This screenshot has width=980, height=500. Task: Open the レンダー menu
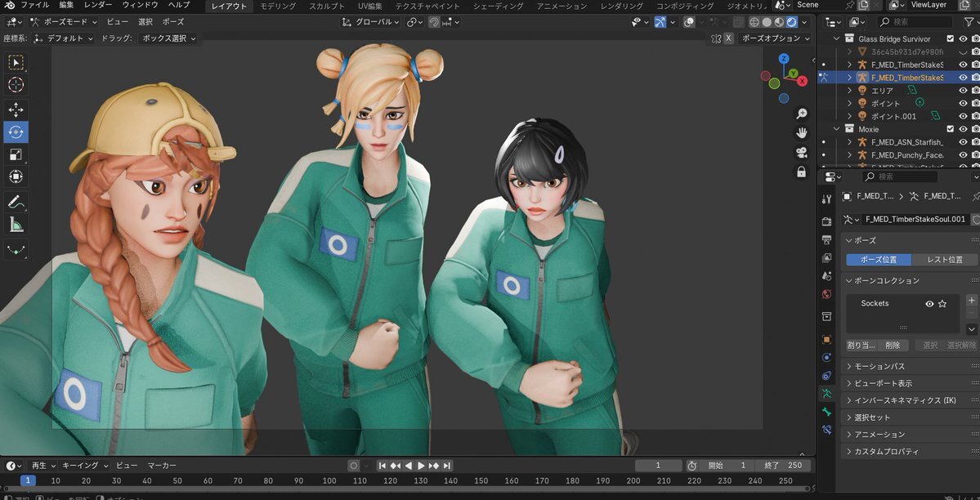98,5
